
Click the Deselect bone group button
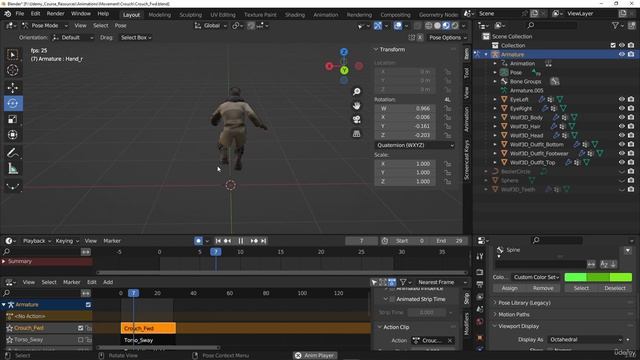coord(615,289)
